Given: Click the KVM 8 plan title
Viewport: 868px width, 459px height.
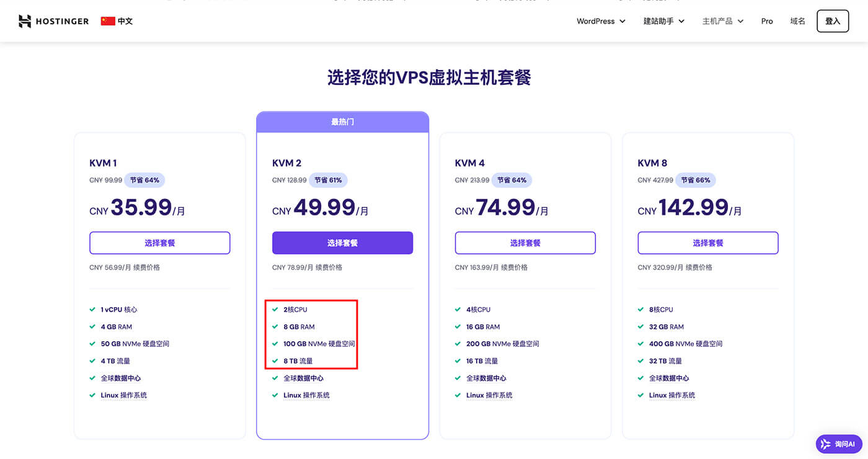Looking at the screenshot, I should point(652,163).
